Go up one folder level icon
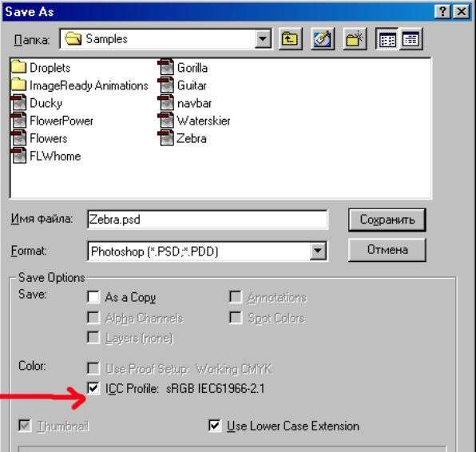 (290, 38)
